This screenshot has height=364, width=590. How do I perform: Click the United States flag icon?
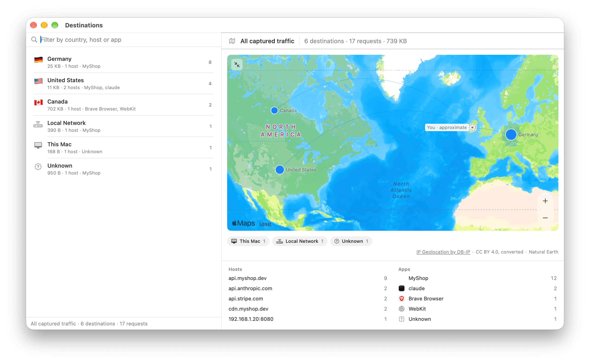click(38, 81)
